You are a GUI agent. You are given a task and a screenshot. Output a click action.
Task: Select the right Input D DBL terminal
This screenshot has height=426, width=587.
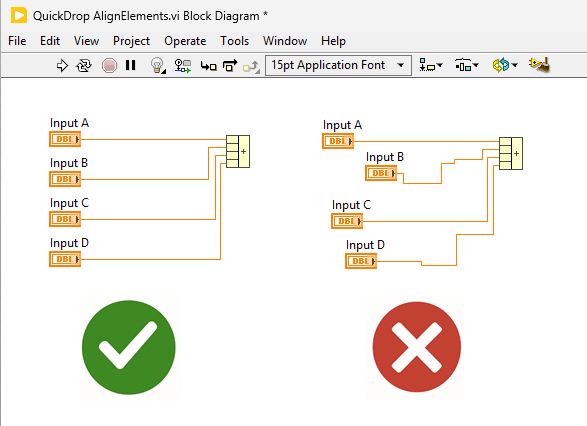(361, 261)
